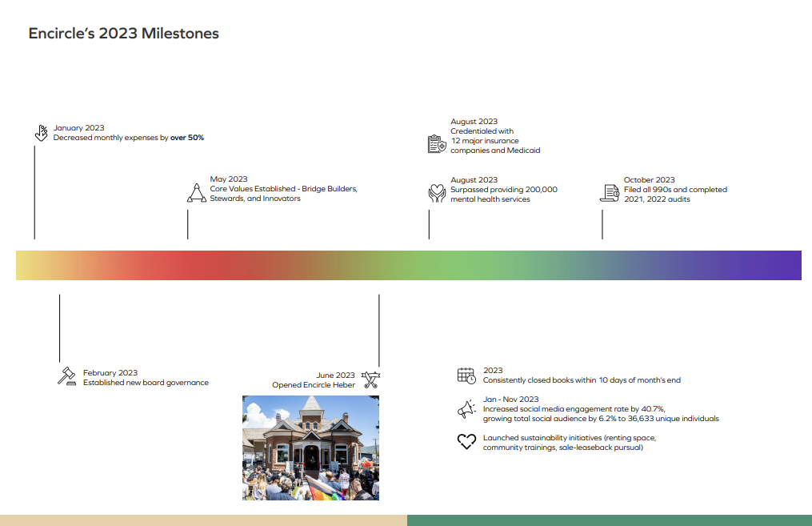This screenshot has height=526, width=812.
Task: Click the hand percent icon beside January 2023
Action: (42, 133)
